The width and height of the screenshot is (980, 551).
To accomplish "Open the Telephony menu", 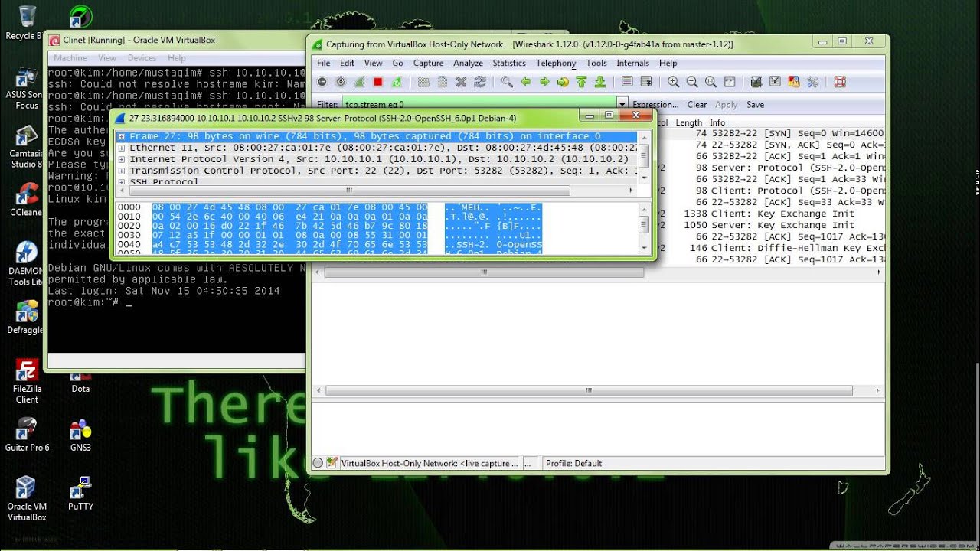I will point(556,64).
